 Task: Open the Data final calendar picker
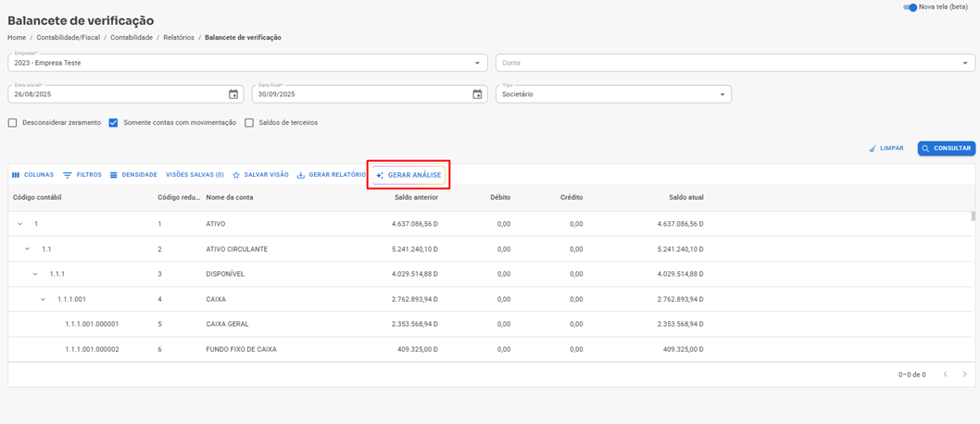[477, 94]
